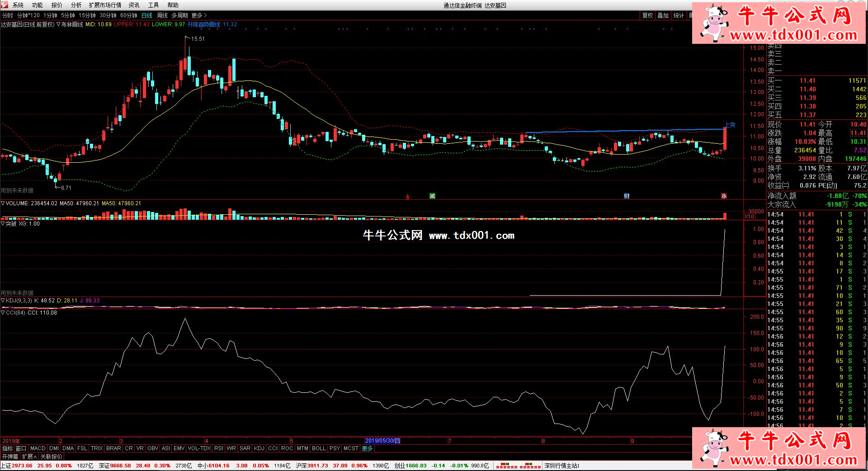Click the 关联报价 button
Viewport: 868px width, 471px height.
(51, 457)
